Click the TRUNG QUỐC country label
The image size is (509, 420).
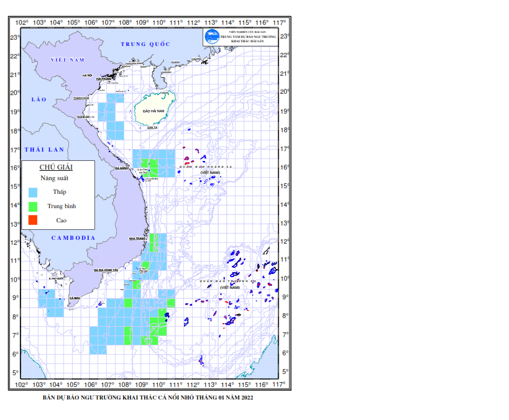pyautogui.click(x=145, y=44)
